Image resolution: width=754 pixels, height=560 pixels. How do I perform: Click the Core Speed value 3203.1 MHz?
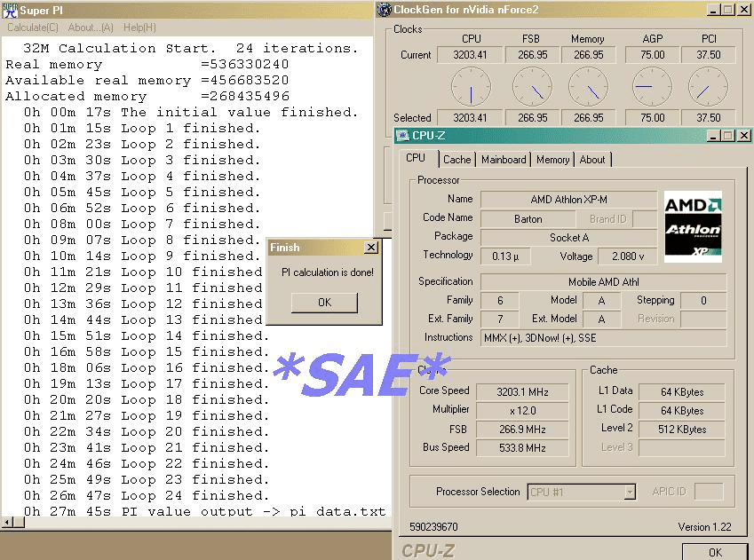(522, 391)
